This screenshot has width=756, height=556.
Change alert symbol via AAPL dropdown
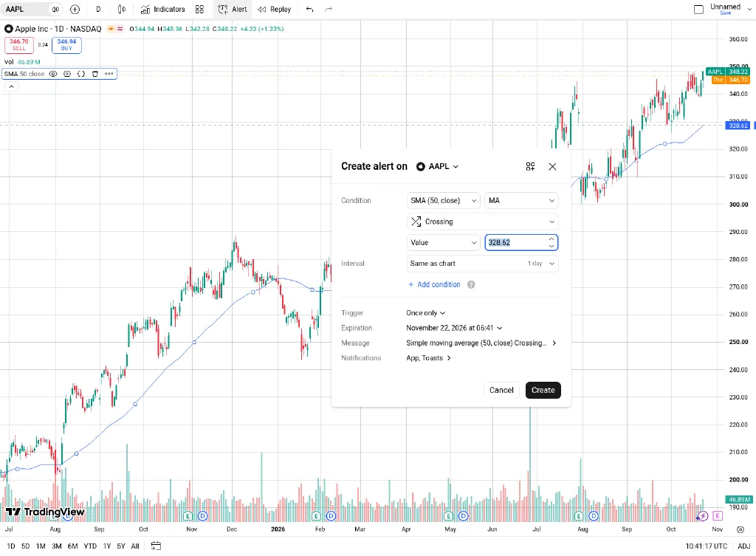437,166
